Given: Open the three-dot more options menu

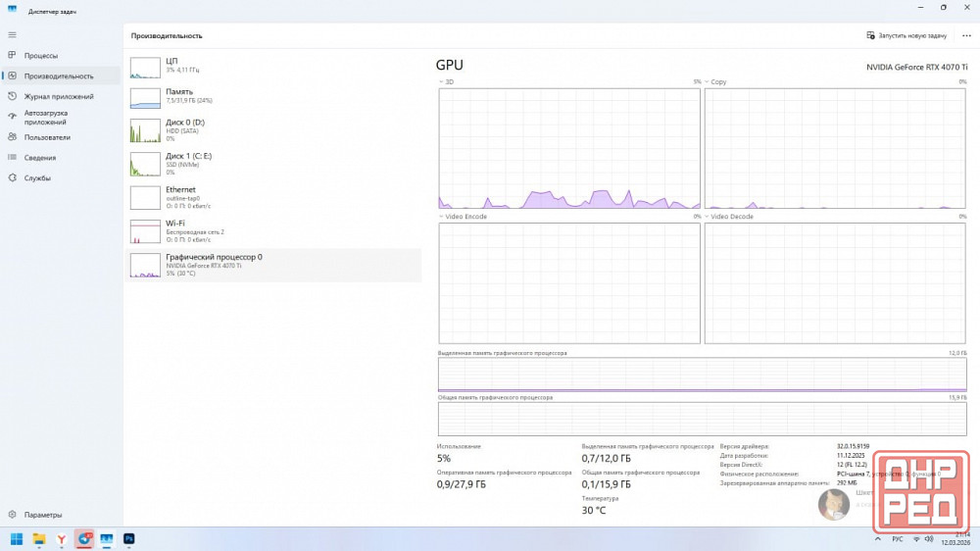Looking at the screenshot, I should (x=966, y=35).
